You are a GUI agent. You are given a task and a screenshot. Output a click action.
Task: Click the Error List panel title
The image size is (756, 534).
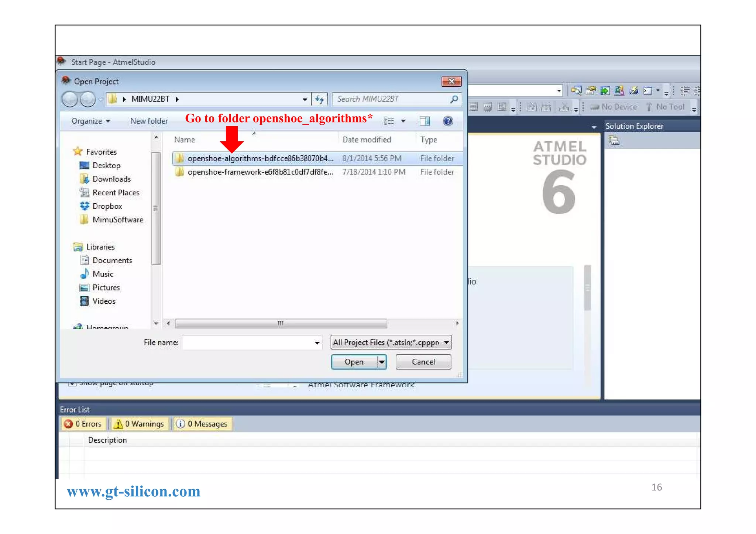[x=75, y=410]
